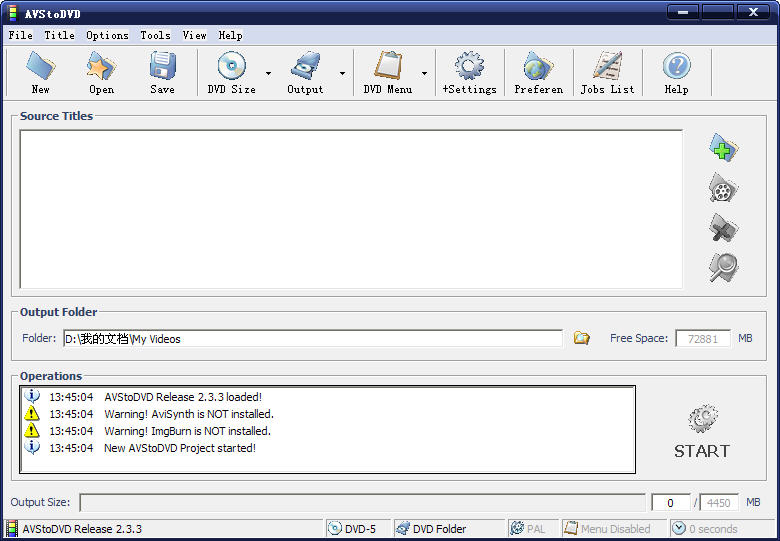Image resolution: width=780 pixels, height=541 pixels.
Task: Click inside the Source Titles list
Action: click(x=351, y=209)
